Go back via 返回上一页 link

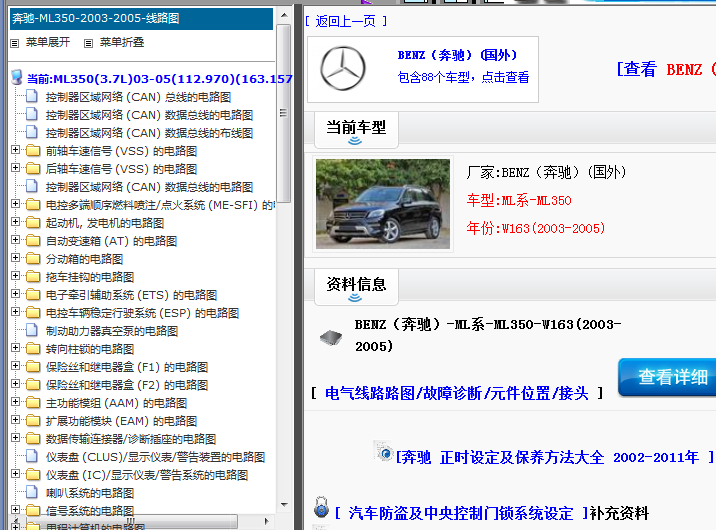[x=346, y=21]
